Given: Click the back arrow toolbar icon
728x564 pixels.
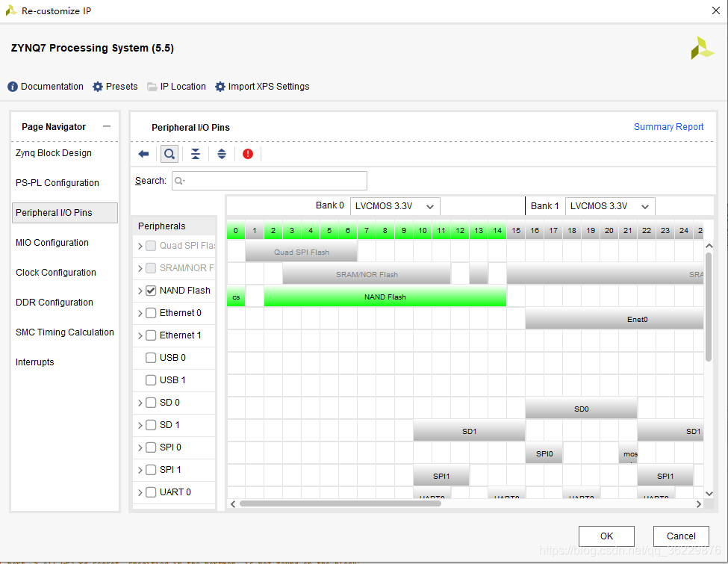Looking at the screenshot, I should click(143, 154).
